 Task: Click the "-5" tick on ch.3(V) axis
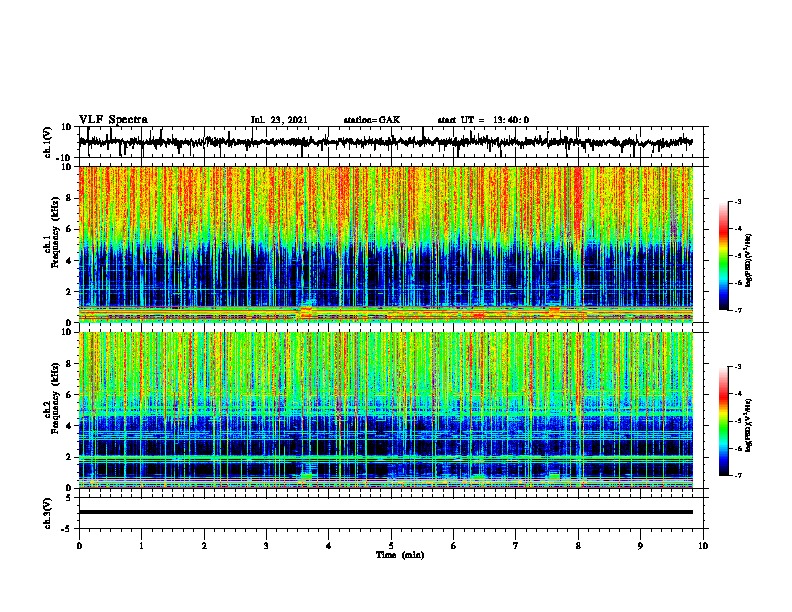[68, 529]
